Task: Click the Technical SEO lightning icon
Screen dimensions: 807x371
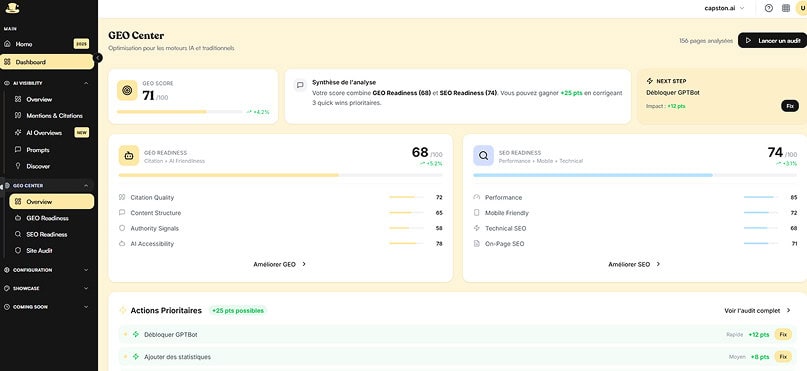Action: [x=476, y=228]
